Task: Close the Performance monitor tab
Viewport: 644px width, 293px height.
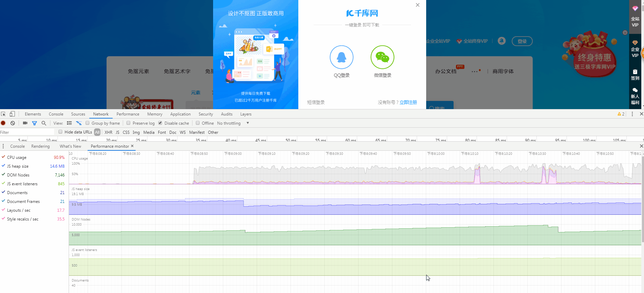Action: [x=132, y=146]
